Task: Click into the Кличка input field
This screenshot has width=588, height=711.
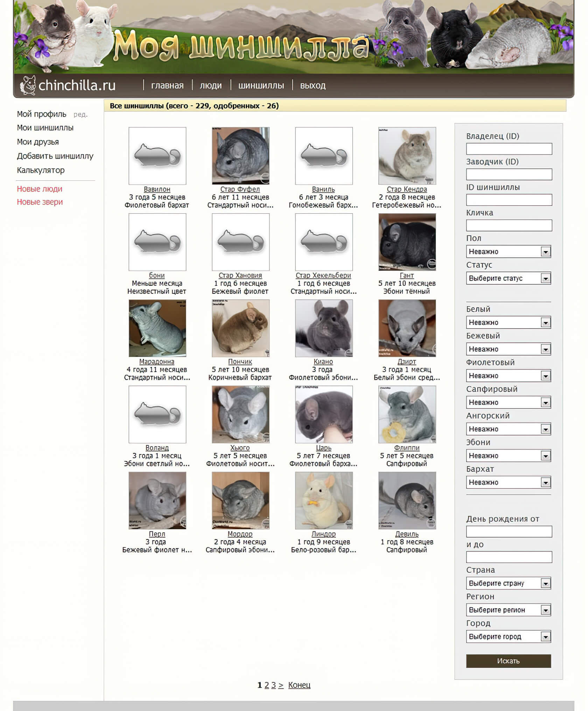Action: pos(509,225)
